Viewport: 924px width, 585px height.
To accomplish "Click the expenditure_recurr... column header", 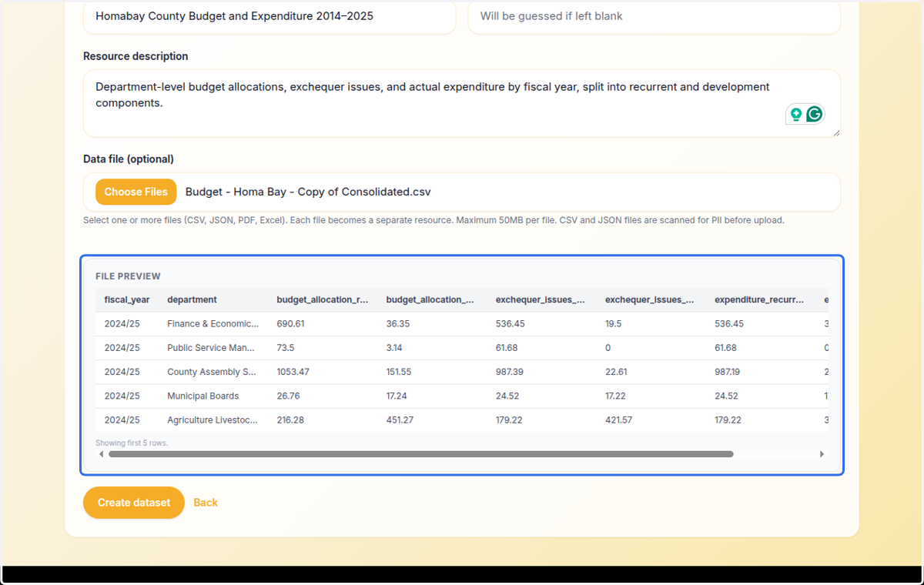I will (x=759, y=299).
